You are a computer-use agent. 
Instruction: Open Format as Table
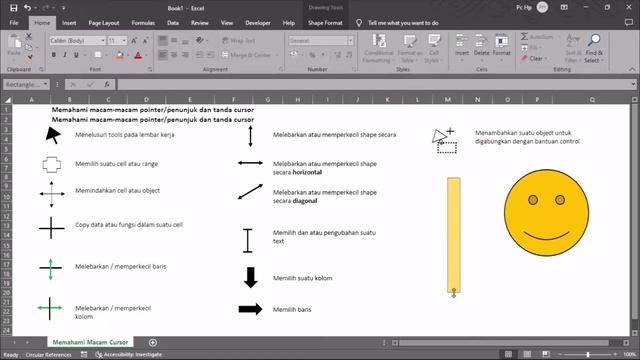coord(409,48)
